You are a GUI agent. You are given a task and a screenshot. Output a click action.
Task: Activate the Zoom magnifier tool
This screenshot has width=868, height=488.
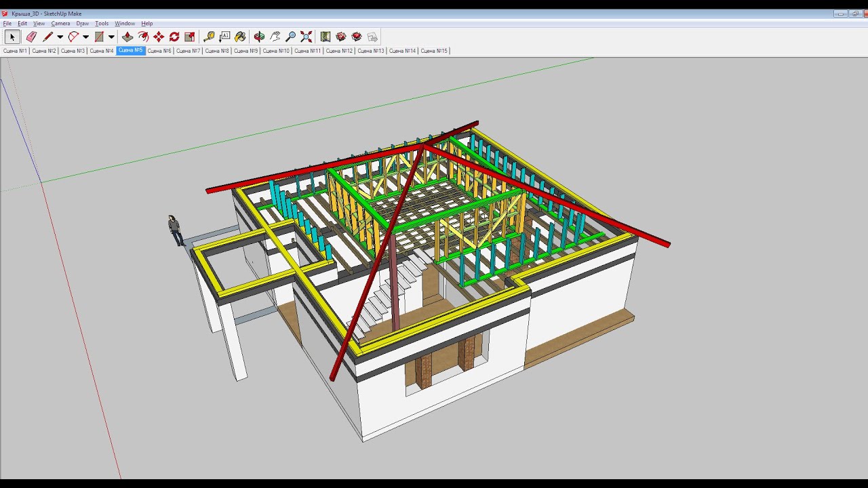click(x=290, y=37)
